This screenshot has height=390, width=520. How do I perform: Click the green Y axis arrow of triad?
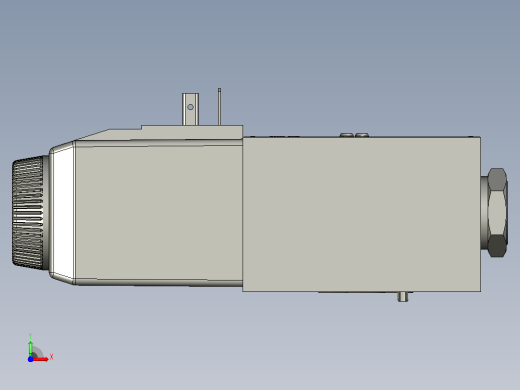click(31, 348)
